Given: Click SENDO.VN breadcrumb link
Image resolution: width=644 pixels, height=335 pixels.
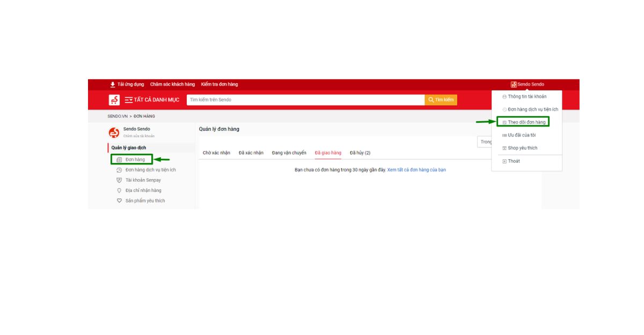Looking at the screenshot, I should click(x=118, y=116).
